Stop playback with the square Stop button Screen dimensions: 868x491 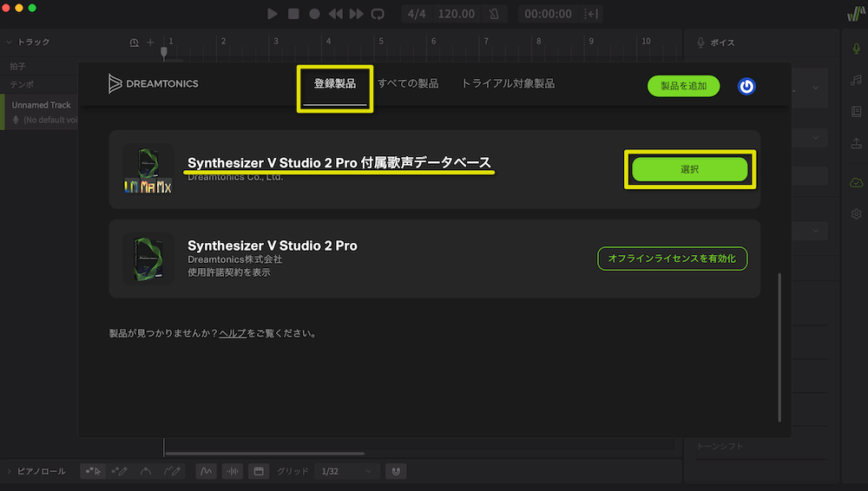tap(293, 14)
